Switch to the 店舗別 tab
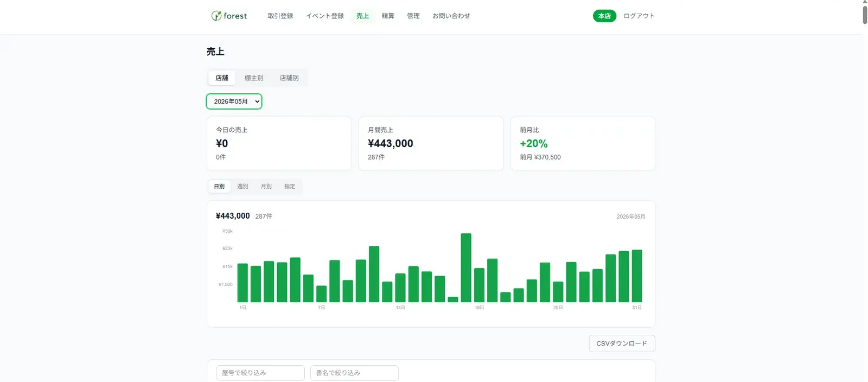 [x=289, y=78]
